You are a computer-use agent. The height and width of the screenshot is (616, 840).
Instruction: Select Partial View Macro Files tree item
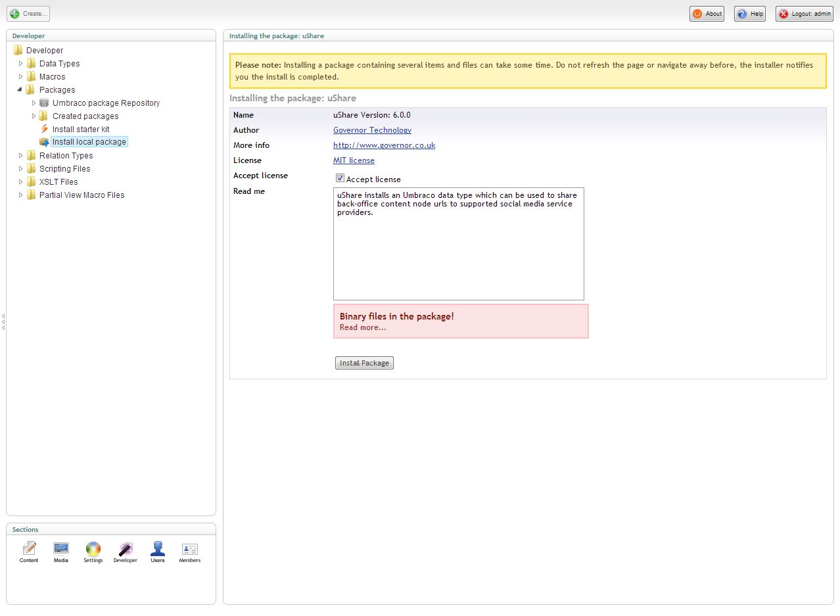coord(82,195)
